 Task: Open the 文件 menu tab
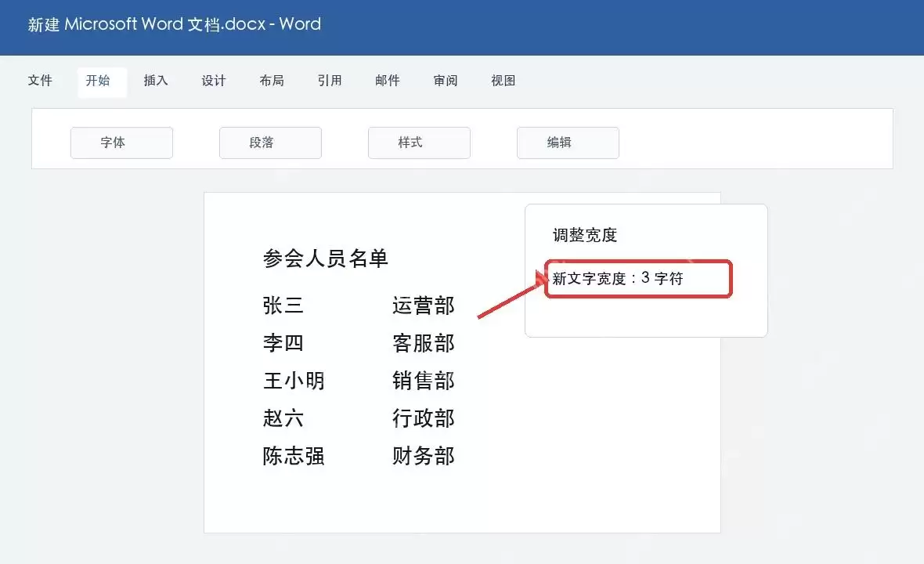pyautogui.click(x=40, y=81)
